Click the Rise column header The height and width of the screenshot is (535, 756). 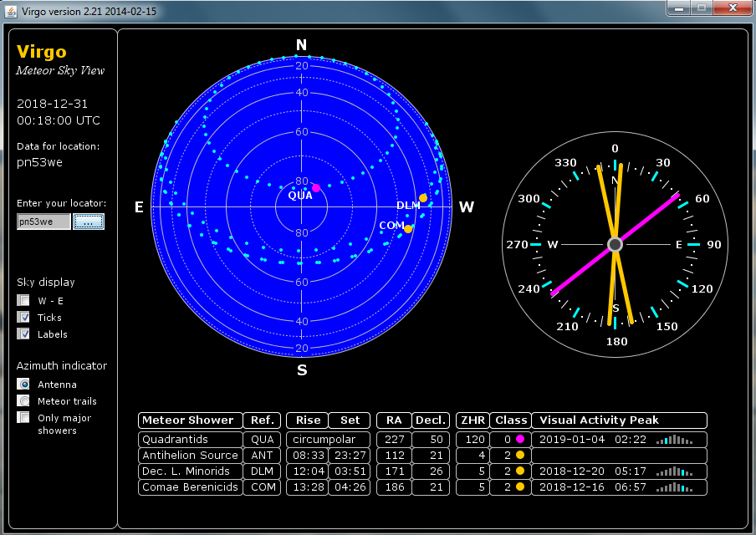pyautogui.click(x=308, y=420)
